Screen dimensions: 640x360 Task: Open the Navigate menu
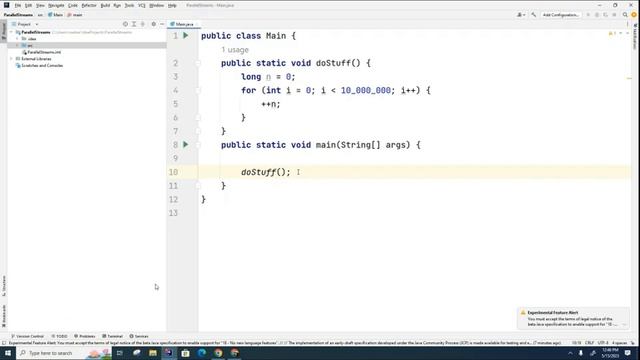click(x=56, y=5)
